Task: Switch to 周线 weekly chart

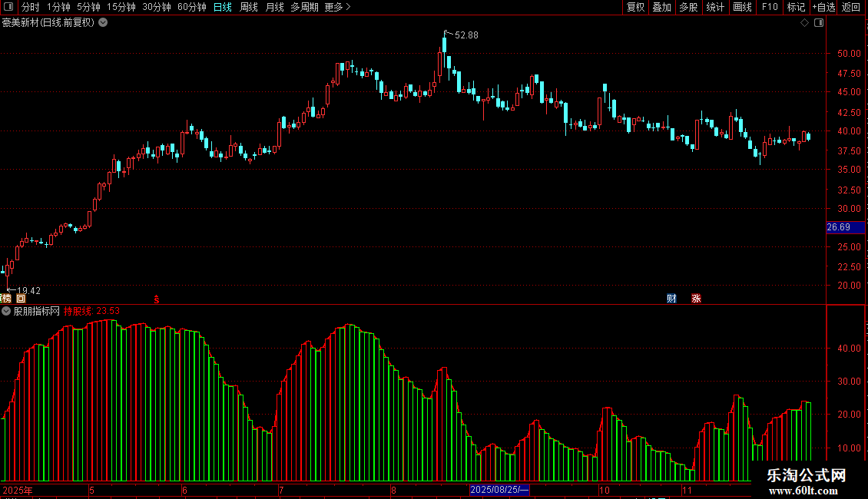Action: pyautogui.click(x=249, y=7)
